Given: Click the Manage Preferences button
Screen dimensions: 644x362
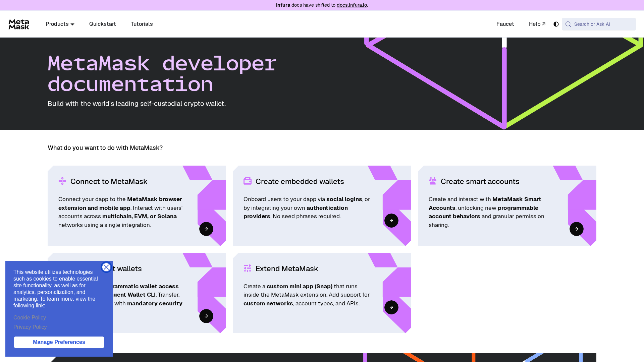Looking at the screenshot, I should [59, 342].
